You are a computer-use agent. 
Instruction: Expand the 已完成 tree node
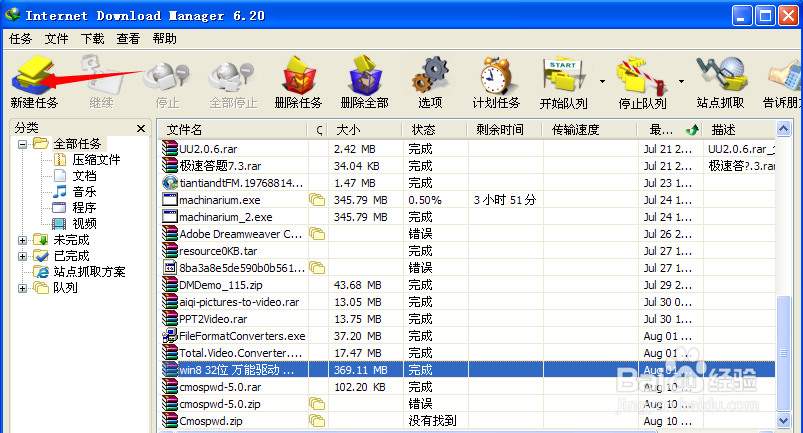(x=22, y=256)
